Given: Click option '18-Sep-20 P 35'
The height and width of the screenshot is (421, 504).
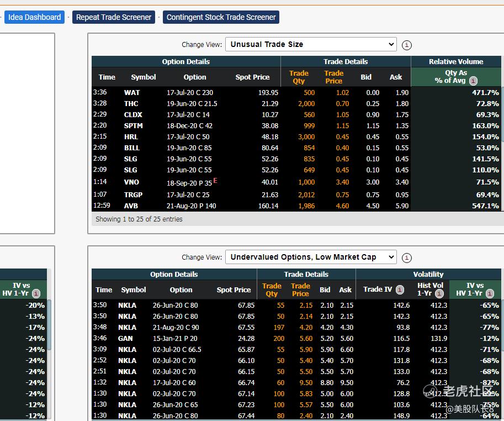Looking at the screenshot, I should tap(189, 183).
